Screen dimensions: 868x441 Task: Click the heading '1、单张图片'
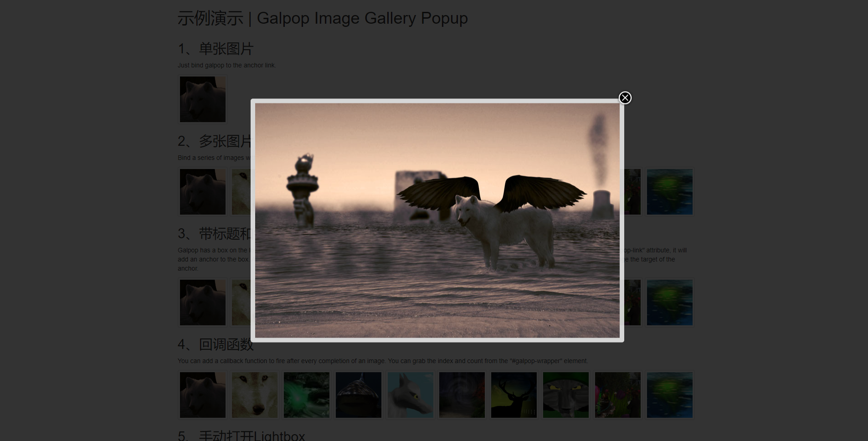(x=216, y=49)
